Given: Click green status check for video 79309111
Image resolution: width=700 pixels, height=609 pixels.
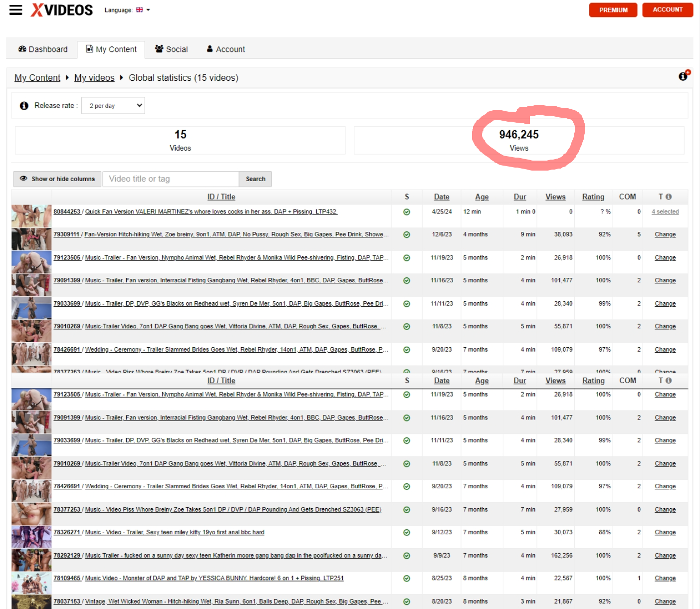Looking at the screenshot, I should coord(407,235).
